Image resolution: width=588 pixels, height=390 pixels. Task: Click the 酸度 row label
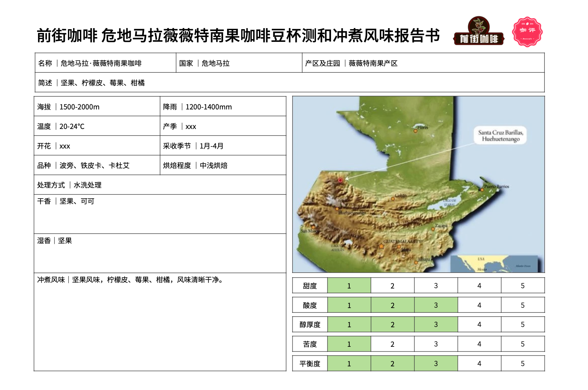coord(310,305)
